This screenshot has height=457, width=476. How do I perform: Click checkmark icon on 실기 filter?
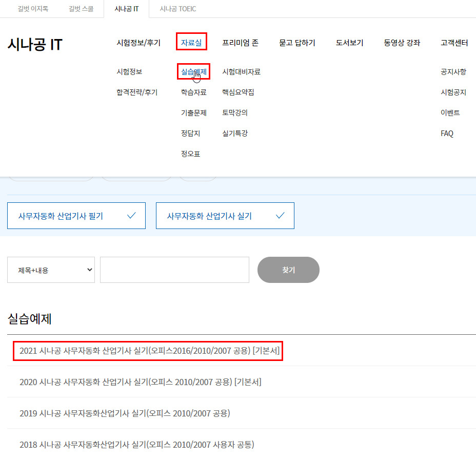click(x=280, y=216)
